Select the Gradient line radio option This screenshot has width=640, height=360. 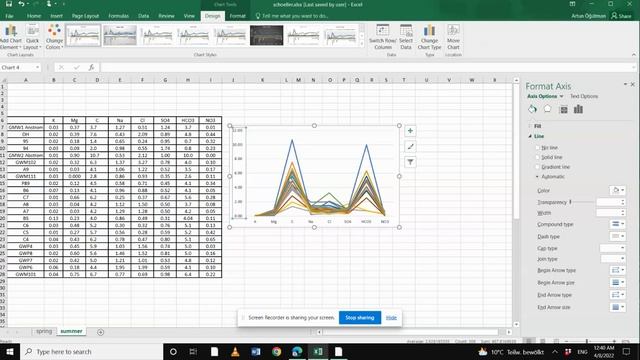(538, 167)
